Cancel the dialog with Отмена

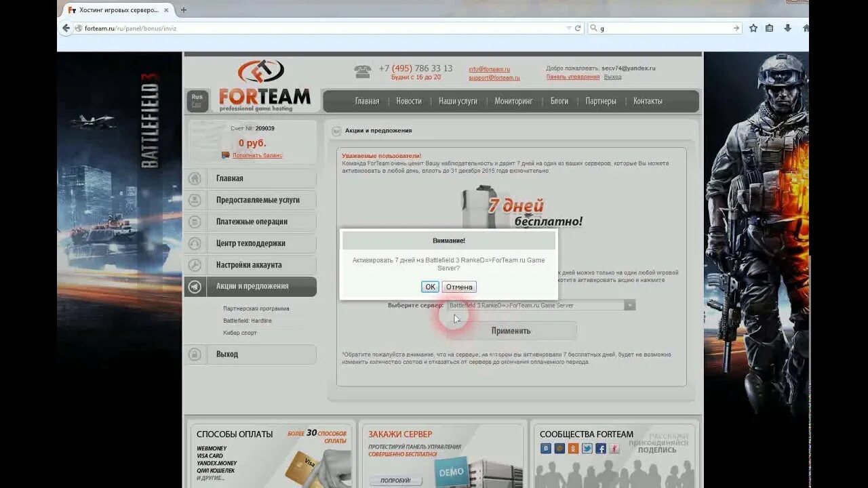[x=459, y=287]
